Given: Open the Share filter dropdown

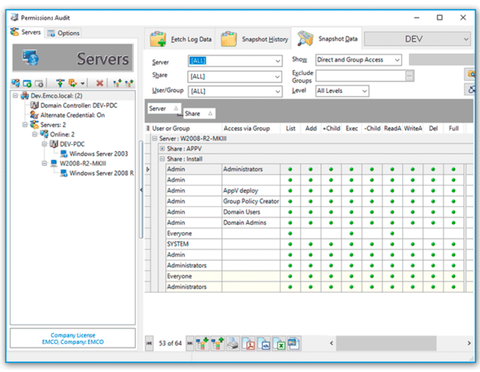Looking at the screenshot, I should point(277,77).
